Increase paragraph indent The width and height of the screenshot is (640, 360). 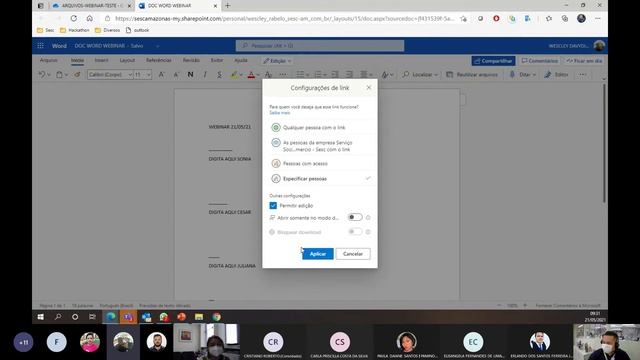coord(349,75)
